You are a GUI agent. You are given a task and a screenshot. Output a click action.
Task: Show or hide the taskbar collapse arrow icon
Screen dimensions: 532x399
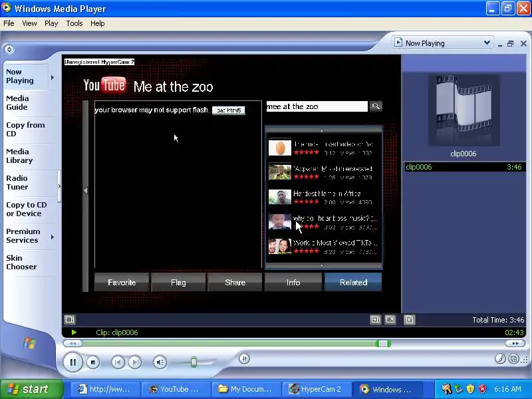[9, 49]
